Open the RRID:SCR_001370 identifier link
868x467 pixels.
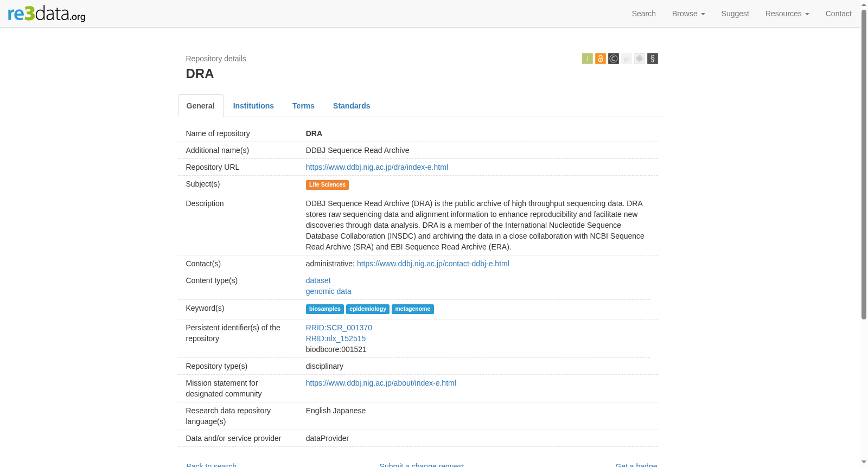(339, 328)
